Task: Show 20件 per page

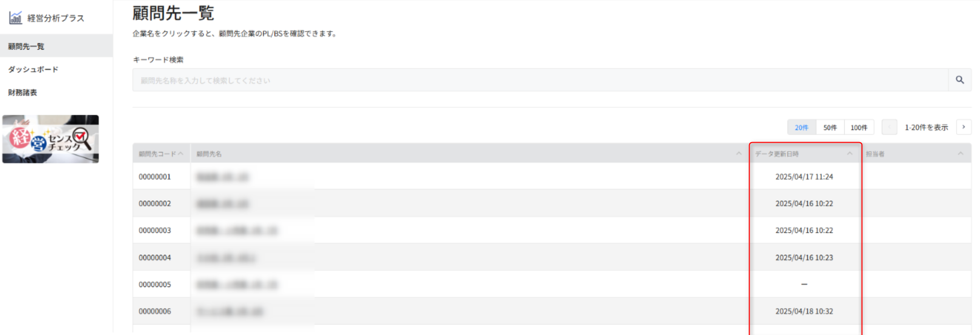Action: pyautogui.click(x=801, y=127)
